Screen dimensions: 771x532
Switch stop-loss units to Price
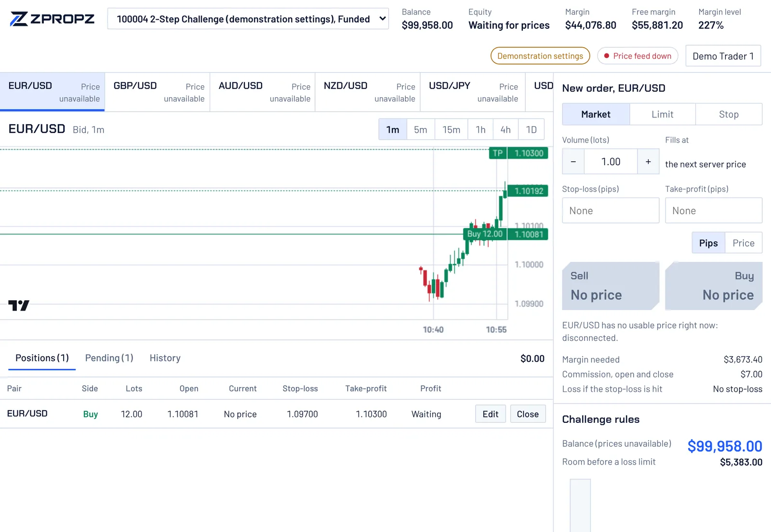(744, 243)
